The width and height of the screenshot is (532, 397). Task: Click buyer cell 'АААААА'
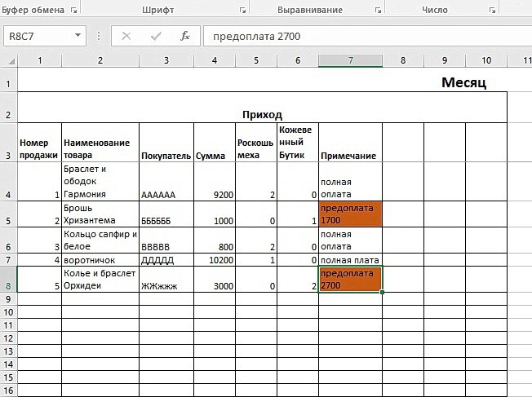coord(166,181)
